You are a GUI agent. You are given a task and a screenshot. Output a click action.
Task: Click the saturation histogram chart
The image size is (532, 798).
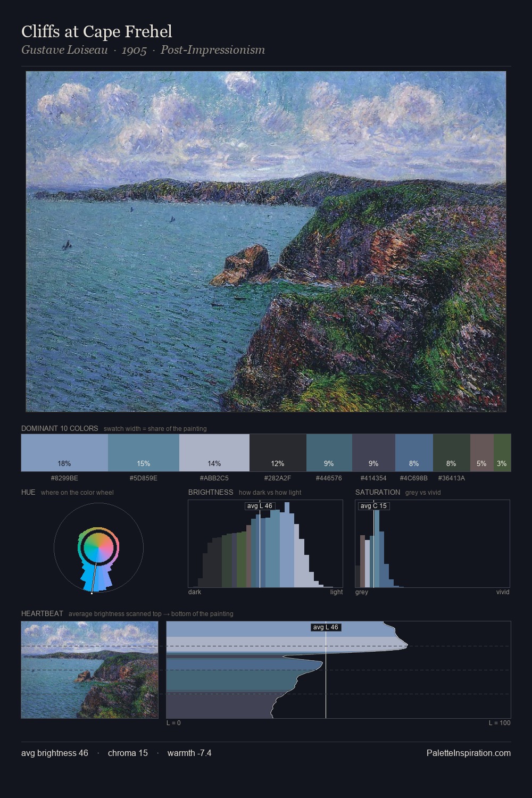(433, 544)
